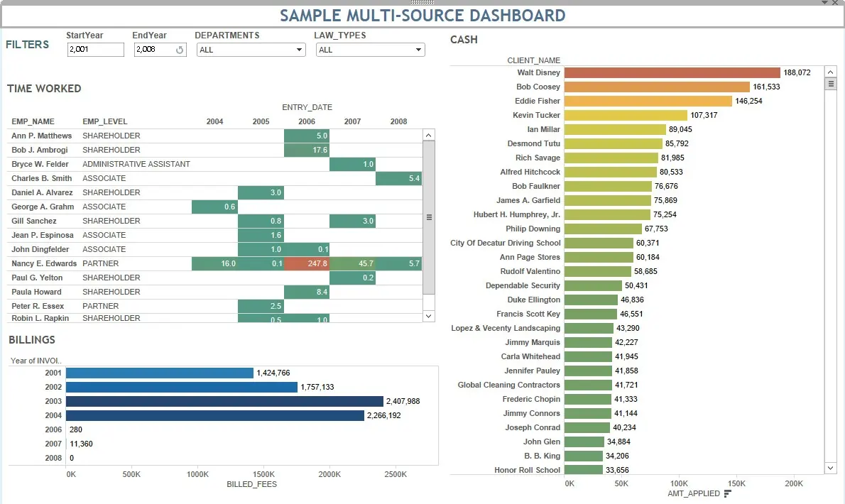Click the drag handle grip above the title
845x504 pixels.
pyautogui.click(x=422, y=3)
